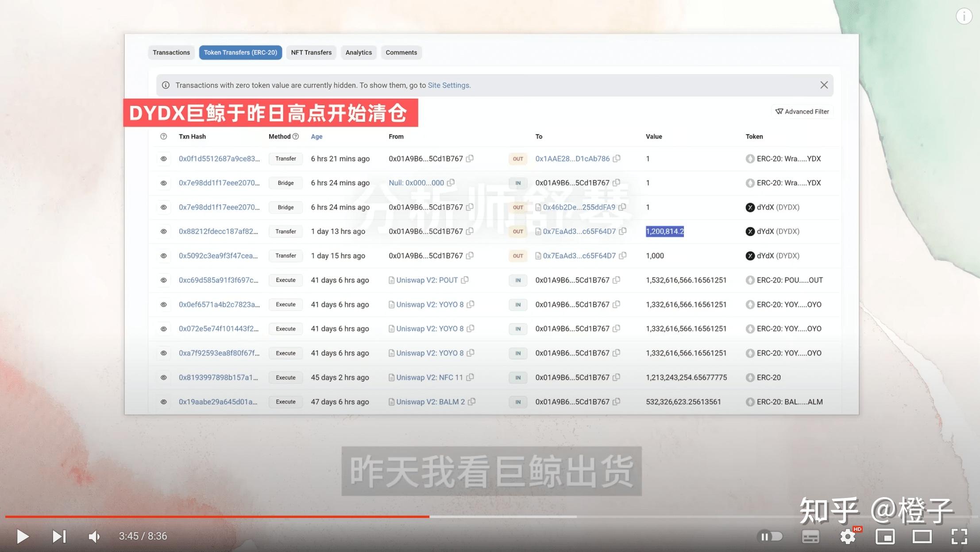Activate miniplayer mode
Screen dimensions: 980x552
pyautogui.click(x=885, y=537)
